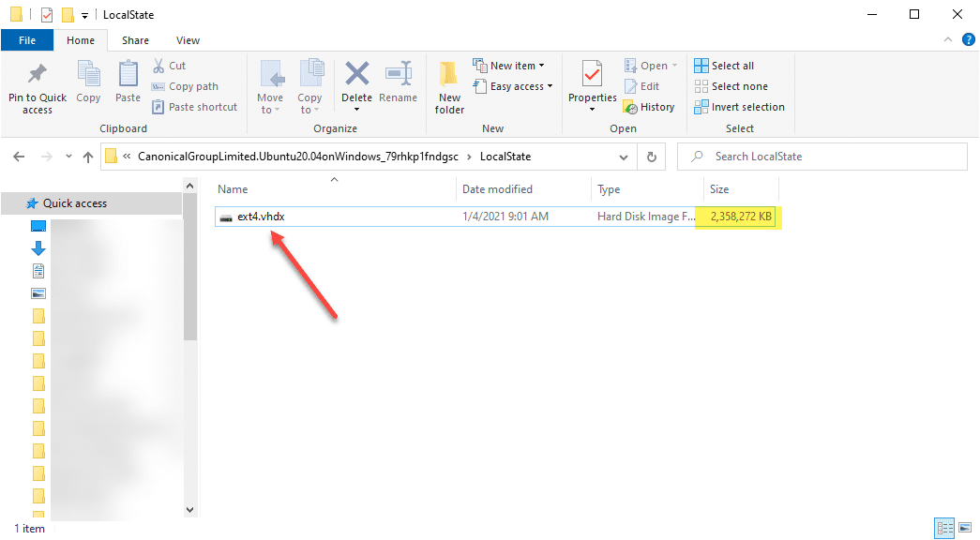Click the navigation pane scroll up arrow
980x540 pixels.
(x=190, y=186)
